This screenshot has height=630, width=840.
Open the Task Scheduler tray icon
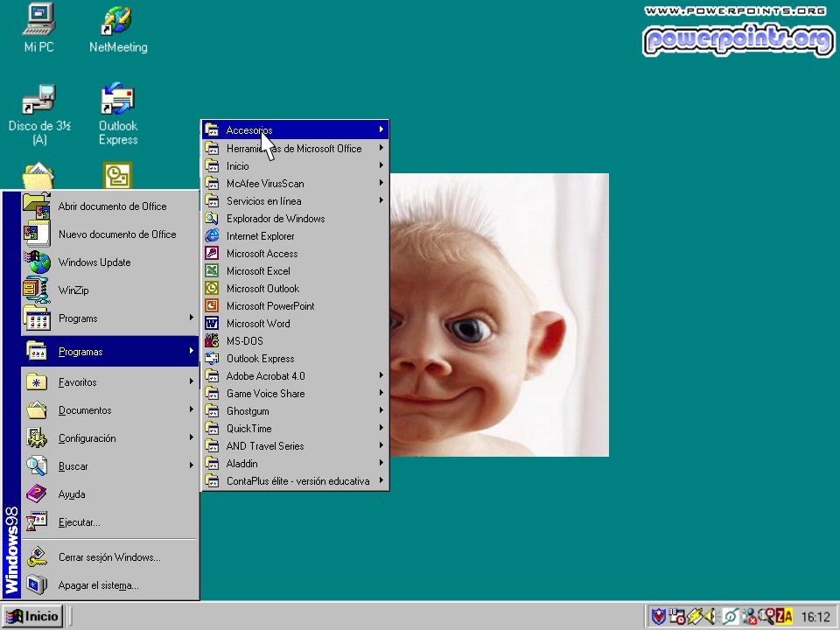click(x=677, y=616)
